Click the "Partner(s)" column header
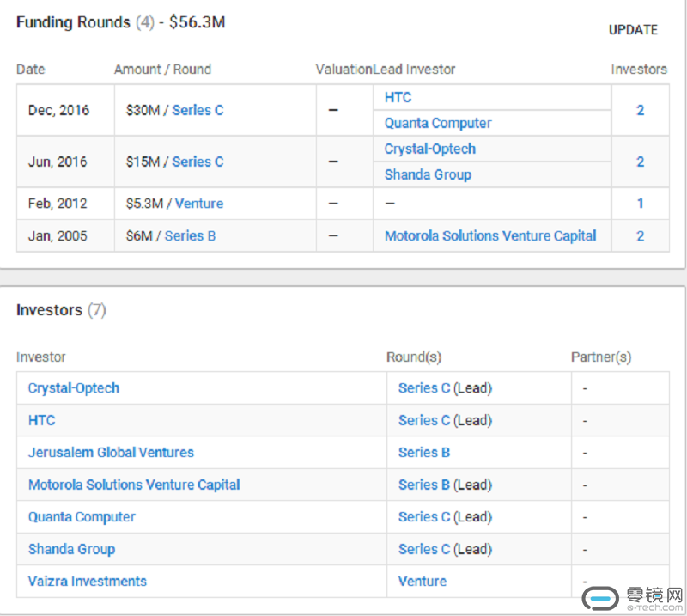Screen dimensions: 687x616 pyautogui.click(x=601, y=357)
